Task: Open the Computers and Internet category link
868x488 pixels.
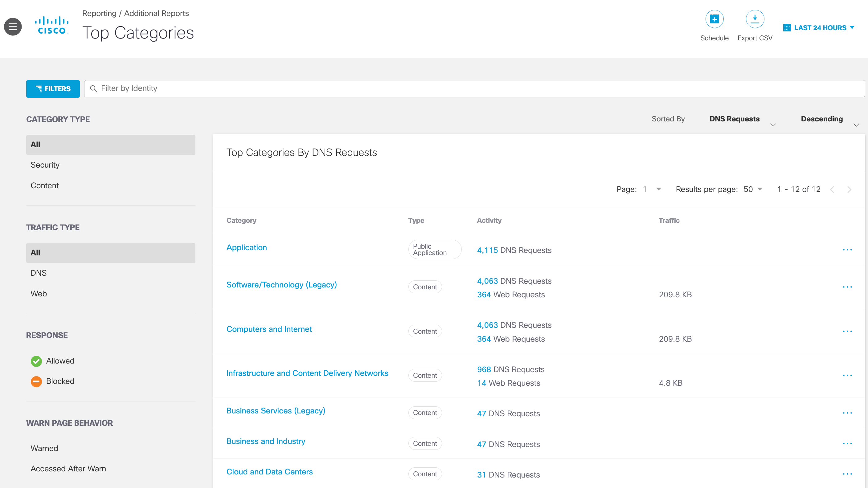Action: tap(269, 329)
